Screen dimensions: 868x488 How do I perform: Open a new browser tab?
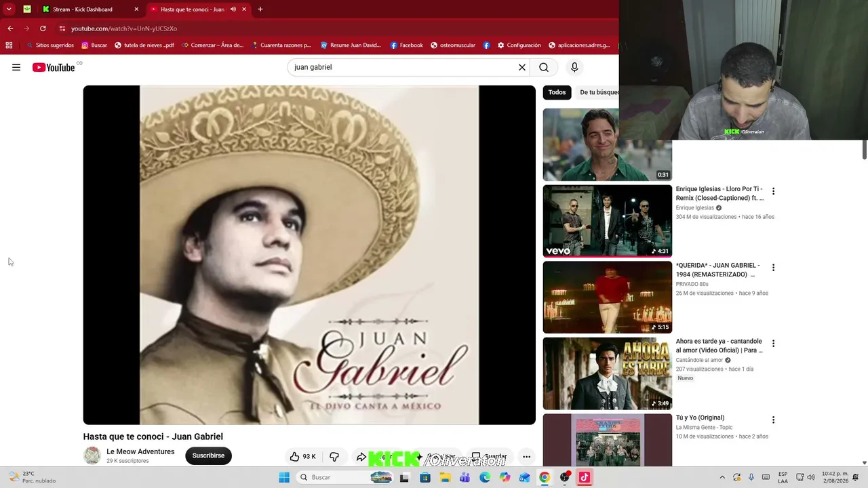[260, 9]
